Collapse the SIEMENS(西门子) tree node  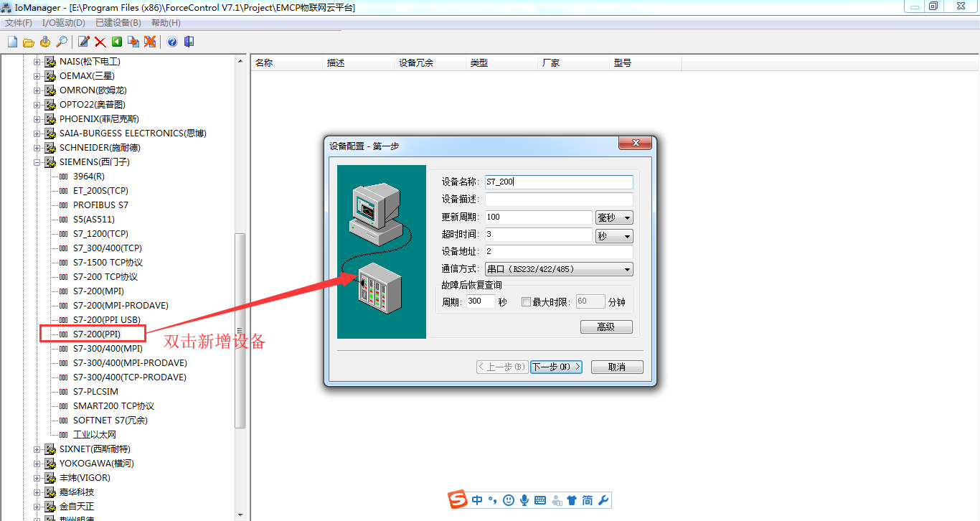tap(37, 162)
